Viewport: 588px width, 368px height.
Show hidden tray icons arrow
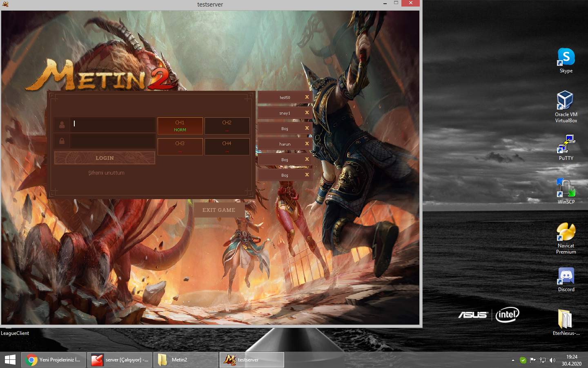[x=513, y=360]
